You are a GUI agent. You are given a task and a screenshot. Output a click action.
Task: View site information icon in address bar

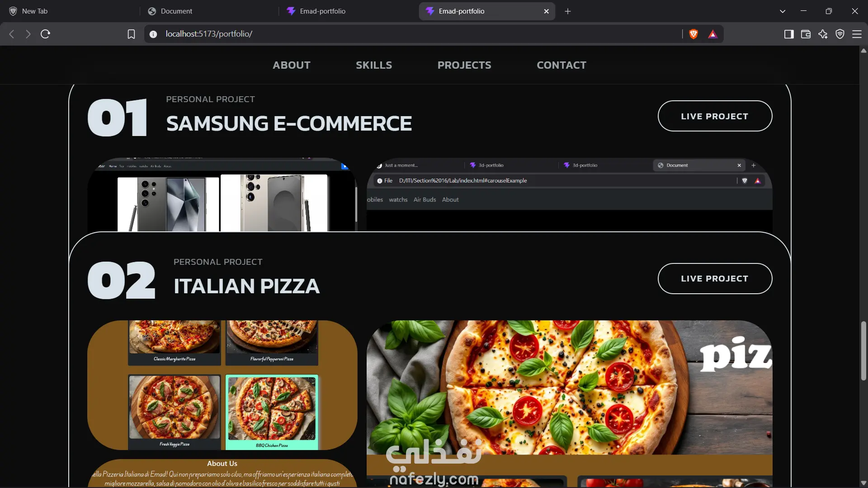(153, 34)
